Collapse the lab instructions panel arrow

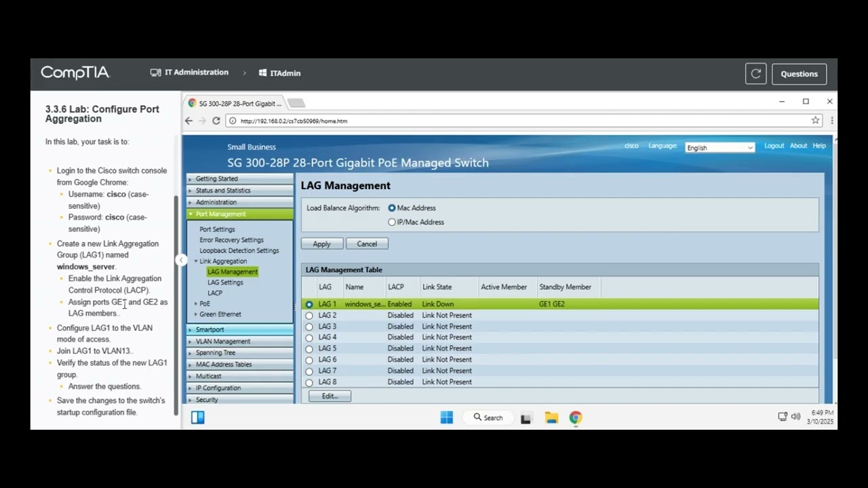tap(181, 260)
